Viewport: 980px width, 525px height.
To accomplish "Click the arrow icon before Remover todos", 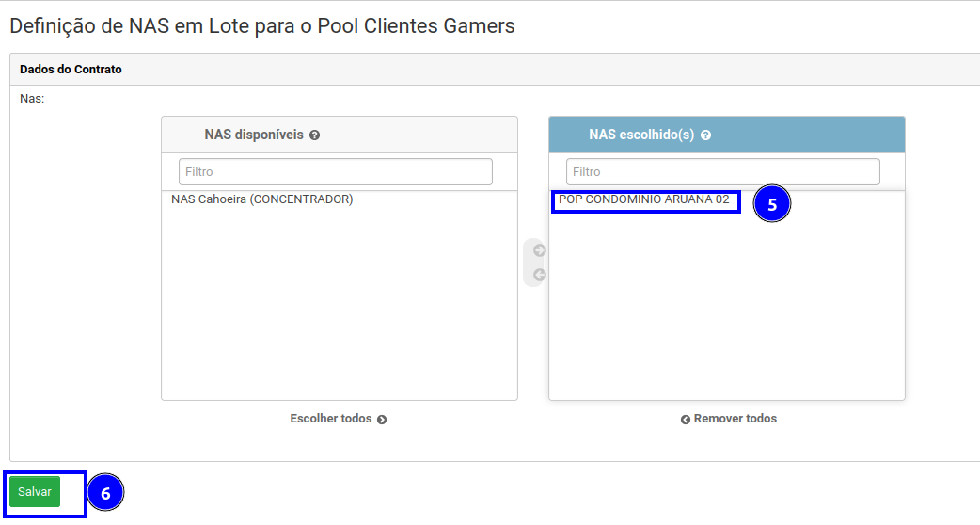I will 686,420.
